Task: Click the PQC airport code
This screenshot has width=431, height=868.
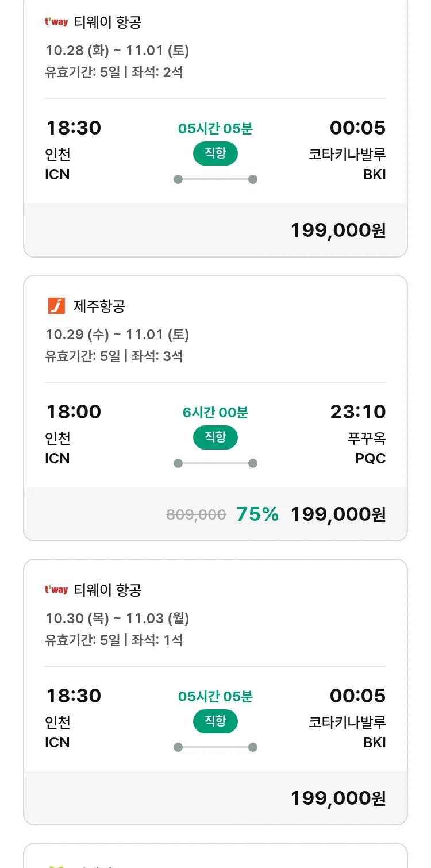Action: tap(370, 459)
